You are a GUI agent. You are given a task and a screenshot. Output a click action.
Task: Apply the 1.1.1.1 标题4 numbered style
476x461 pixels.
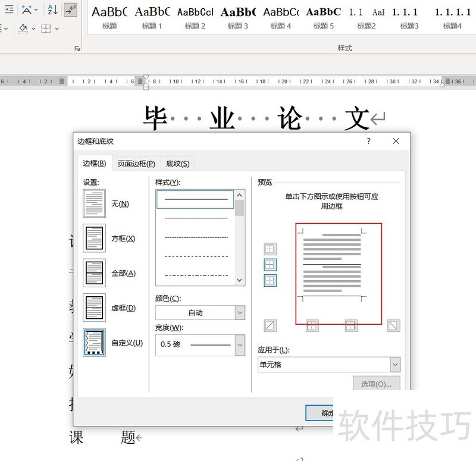(x=452, y=18)
